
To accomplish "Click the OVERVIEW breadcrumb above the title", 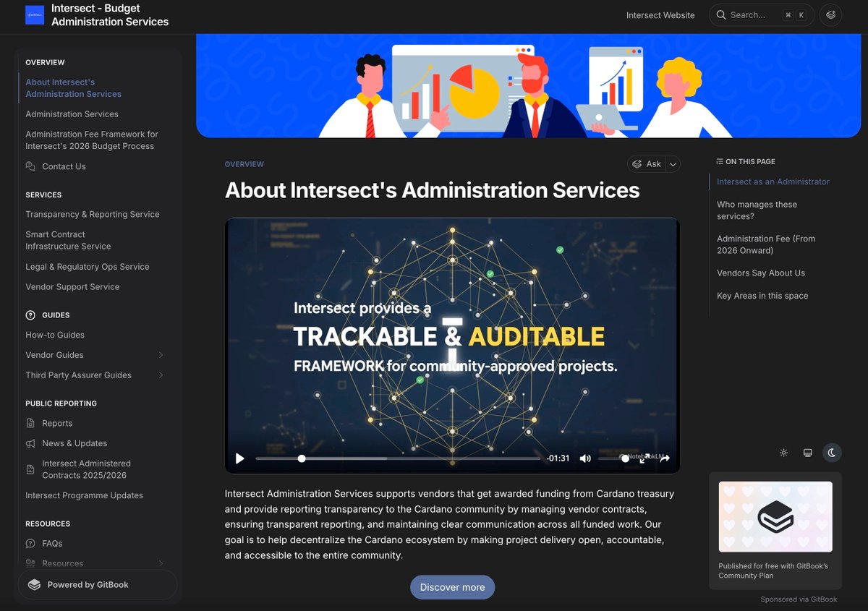I will click(244, 164).
